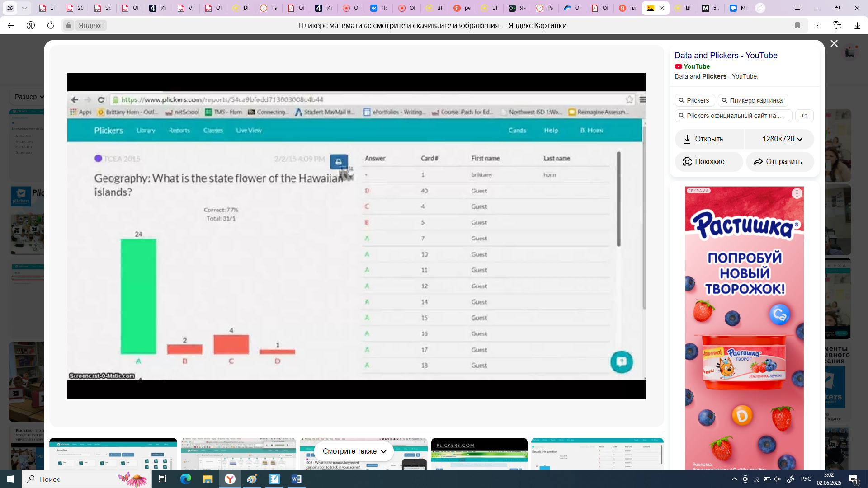Open the browser hamburger menu
Image resolution: width=868 pixels, height=488 pixels.
797,8
